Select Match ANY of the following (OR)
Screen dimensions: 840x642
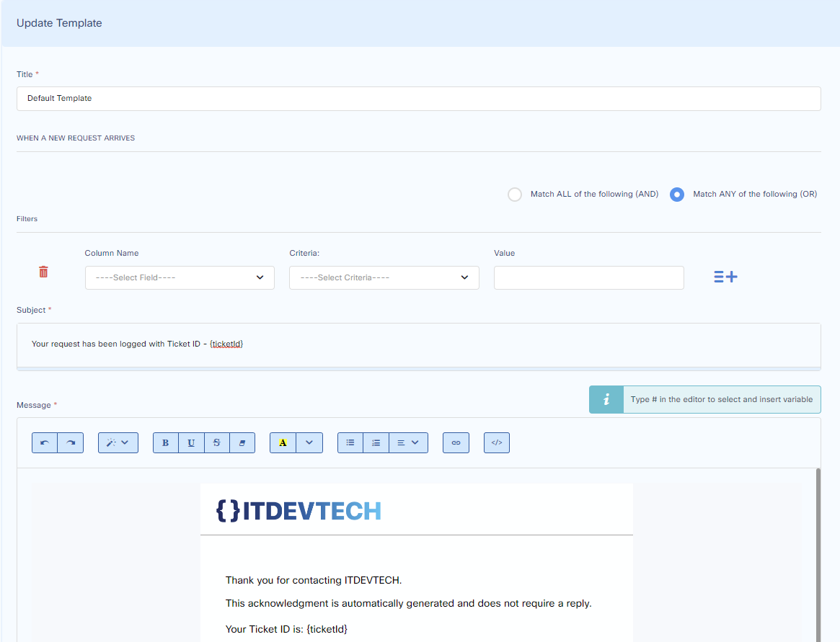click(x=676, y=195)
